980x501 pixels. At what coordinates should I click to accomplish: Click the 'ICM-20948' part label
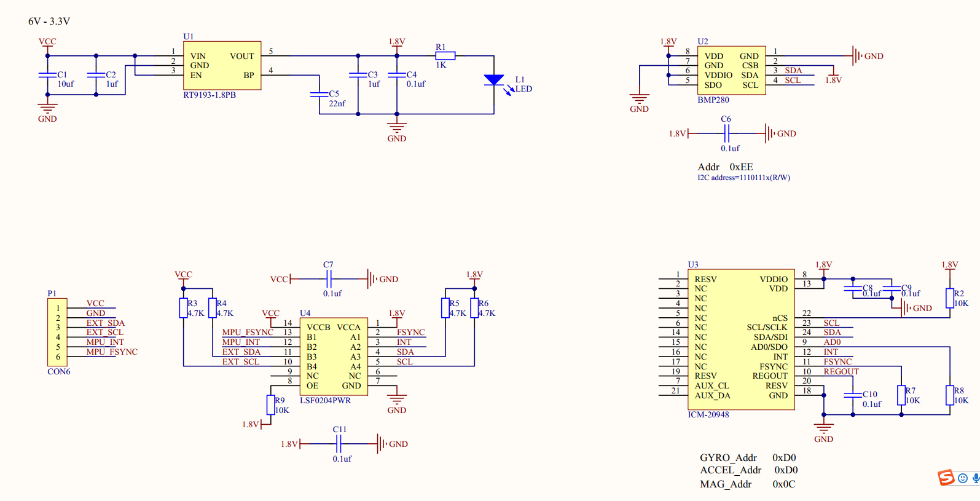coord(708,415)
